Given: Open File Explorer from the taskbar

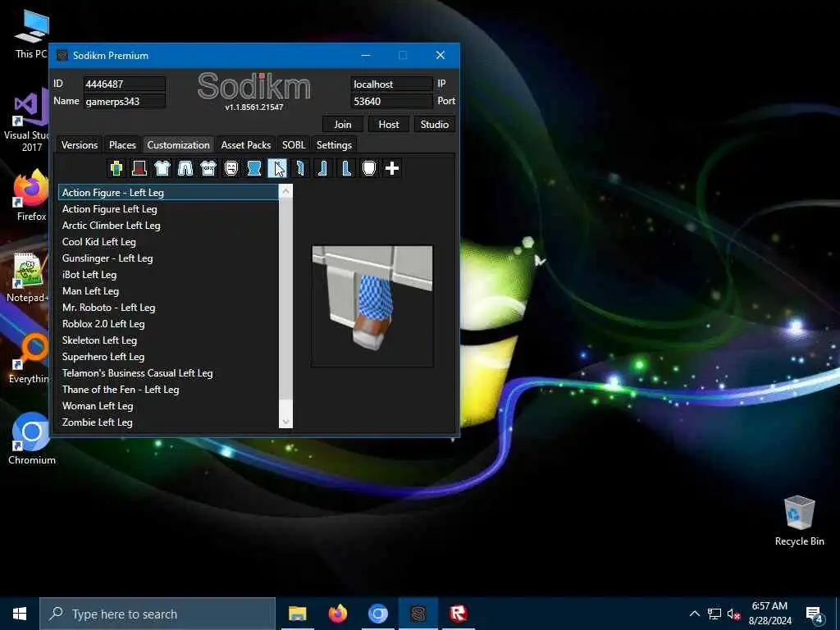Looking at the screenshot, I should click(297, 614).
